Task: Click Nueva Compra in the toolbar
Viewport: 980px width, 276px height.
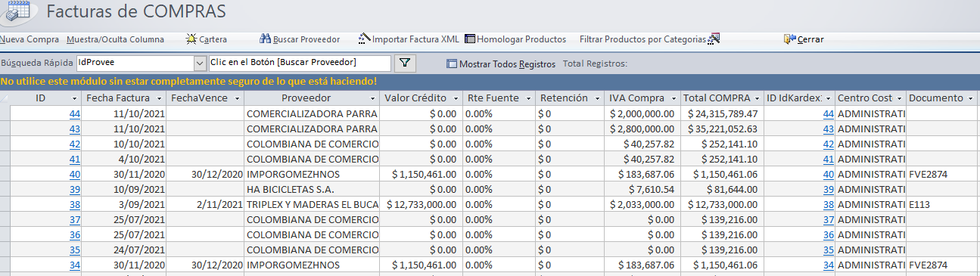Action: 30,39
